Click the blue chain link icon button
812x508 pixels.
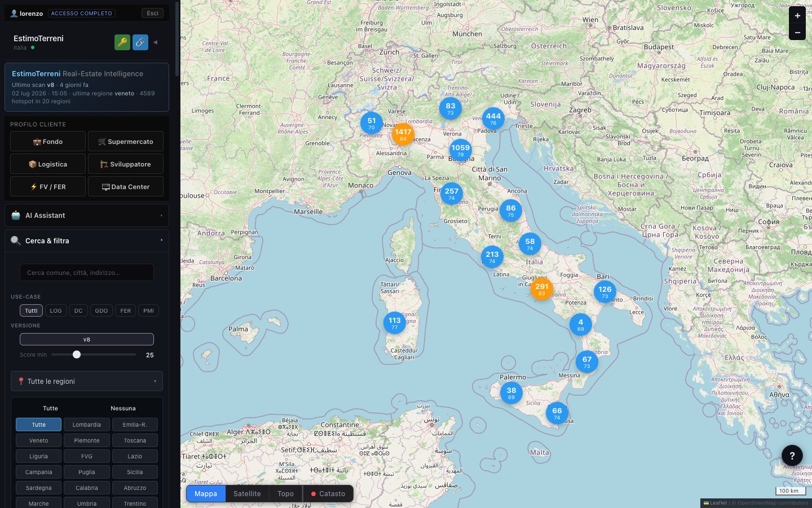point(140,42)
